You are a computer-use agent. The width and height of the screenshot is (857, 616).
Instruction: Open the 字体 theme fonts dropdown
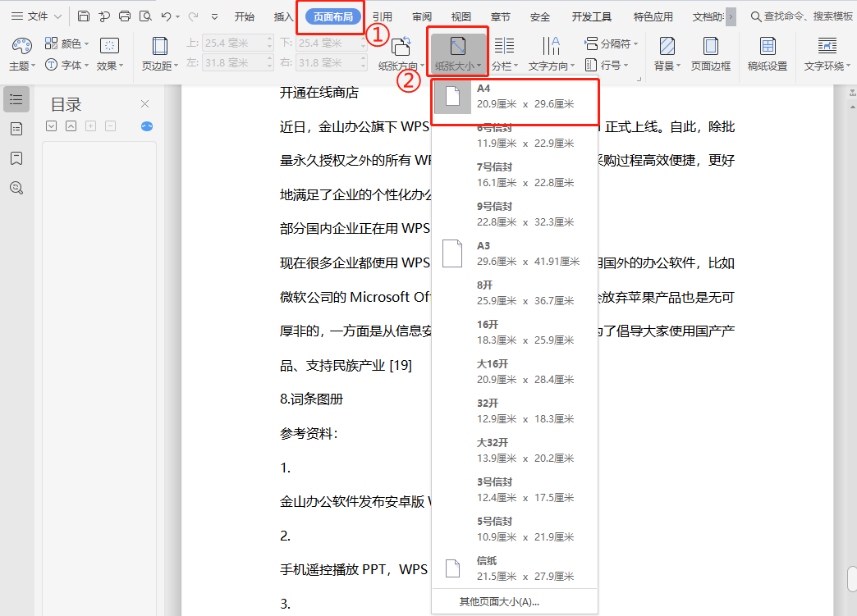click(x=66, y=65)
